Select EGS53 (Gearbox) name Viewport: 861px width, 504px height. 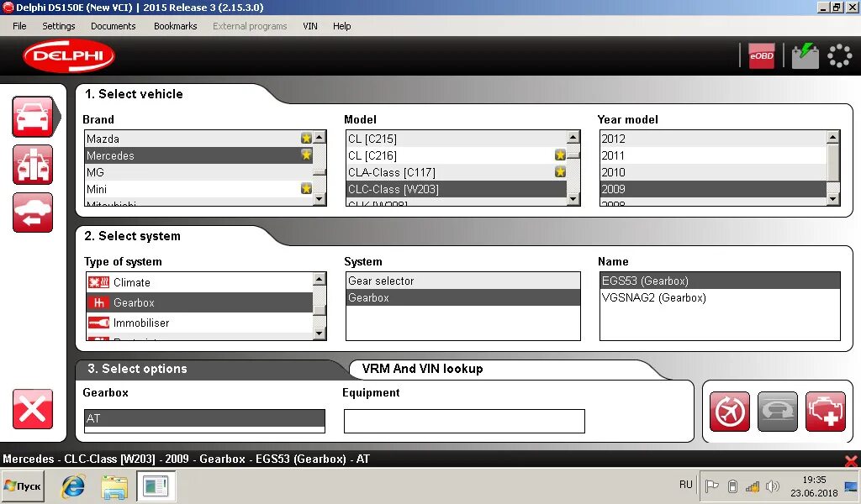[x=720, y=281]
